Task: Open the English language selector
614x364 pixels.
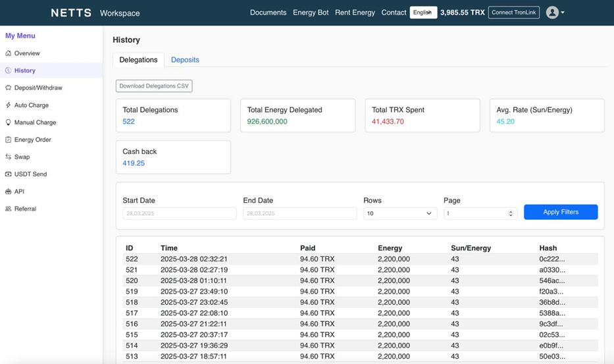Action: point(423,13)
